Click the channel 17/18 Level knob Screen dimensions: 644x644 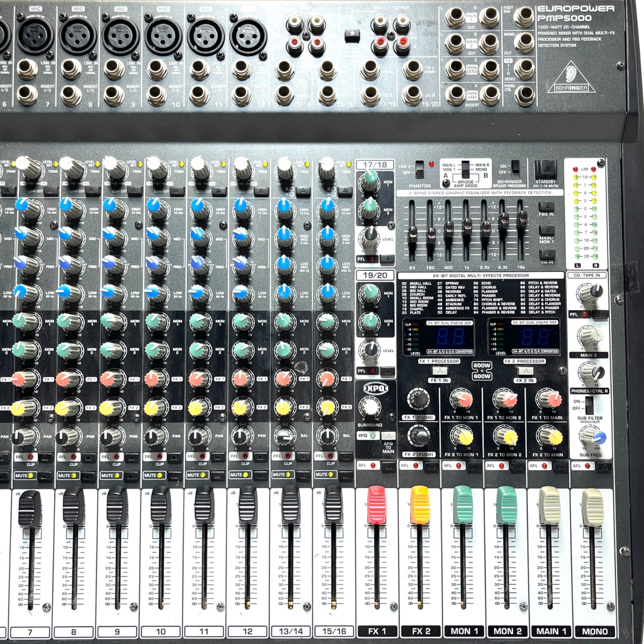[x=369, y=238]
